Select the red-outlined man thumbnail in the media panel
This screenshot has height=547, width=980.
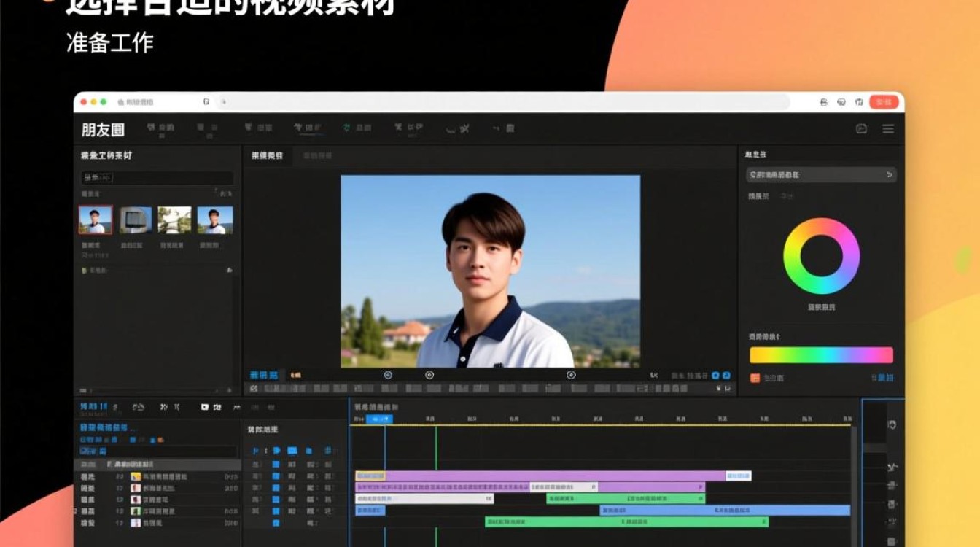pos(96,220)
